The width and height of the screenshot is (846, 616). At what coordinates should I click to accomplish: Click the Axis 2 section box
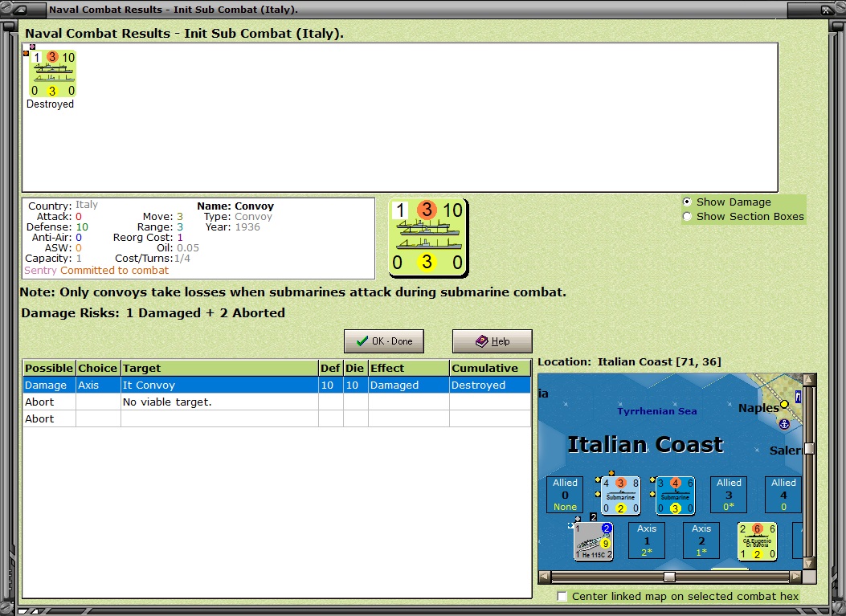[701, 540]
